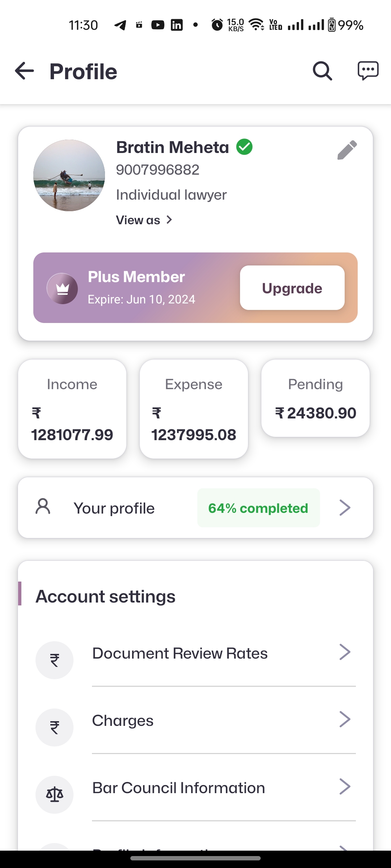Expand Document Review Rates chevron
This screenshot has height=868, width=391.
[x=345, y=652]
